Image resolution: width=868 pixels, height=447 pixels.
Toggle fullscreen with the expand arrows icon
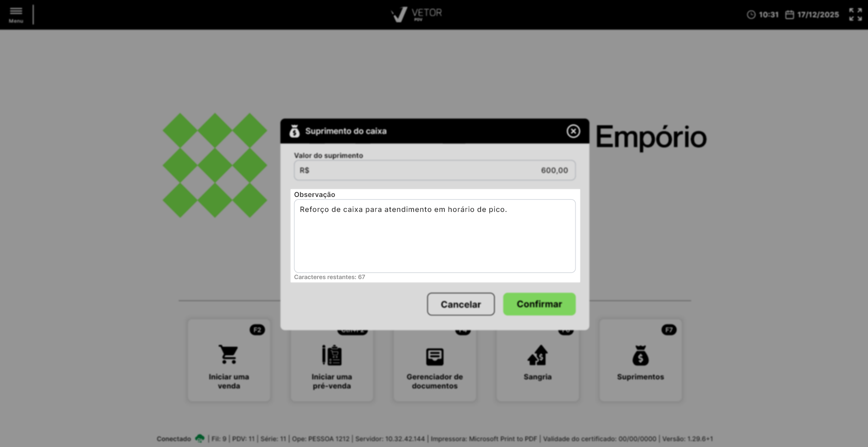(855, 15)
